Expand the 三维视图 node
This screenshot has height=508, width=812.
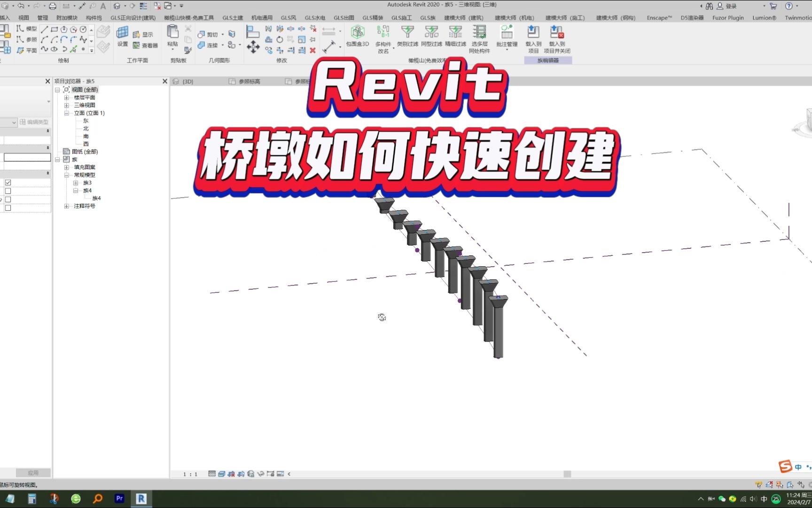67,105
